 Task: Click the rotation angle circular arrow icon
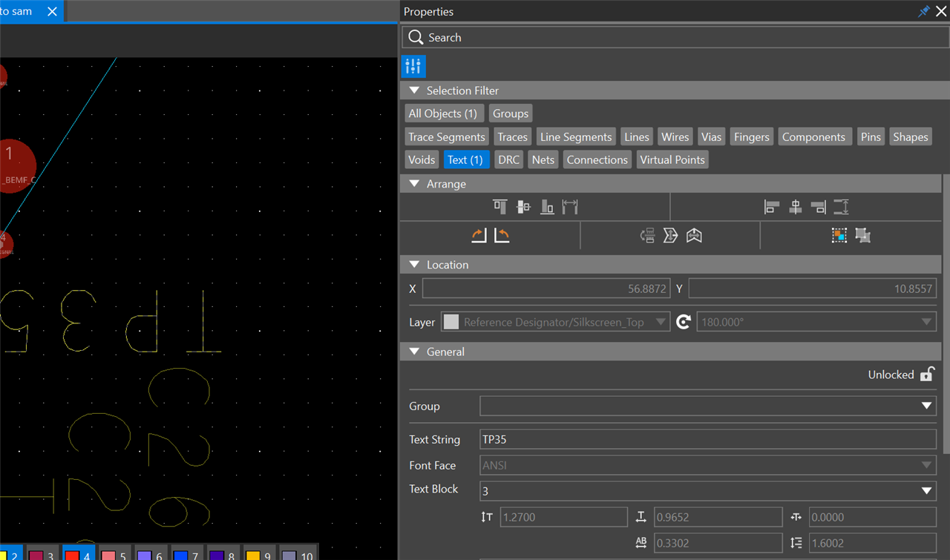[684, 322]
